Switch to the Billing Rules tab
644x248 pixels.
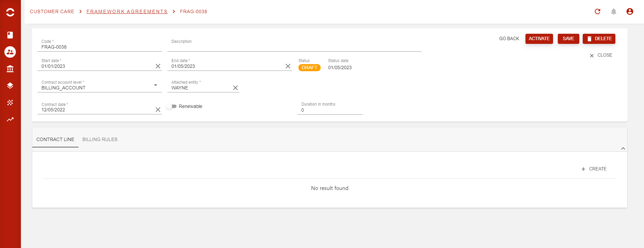100,139
